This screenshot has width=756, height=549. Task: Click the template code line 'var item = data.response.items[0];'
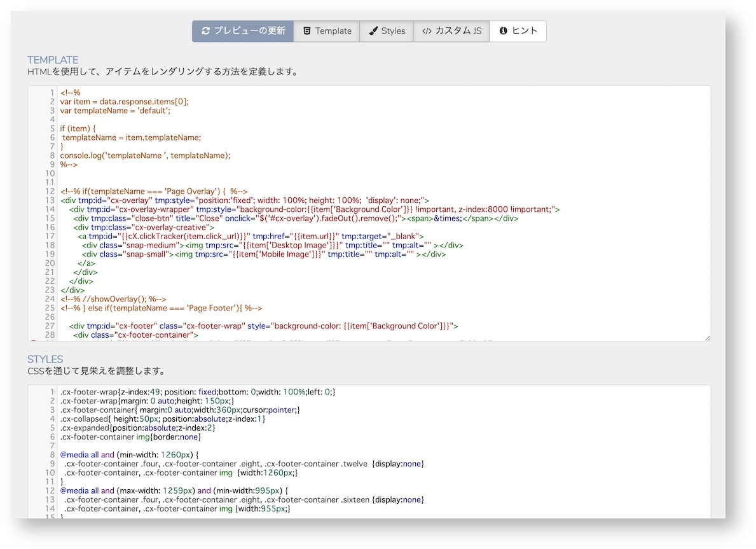click(125, 102)
